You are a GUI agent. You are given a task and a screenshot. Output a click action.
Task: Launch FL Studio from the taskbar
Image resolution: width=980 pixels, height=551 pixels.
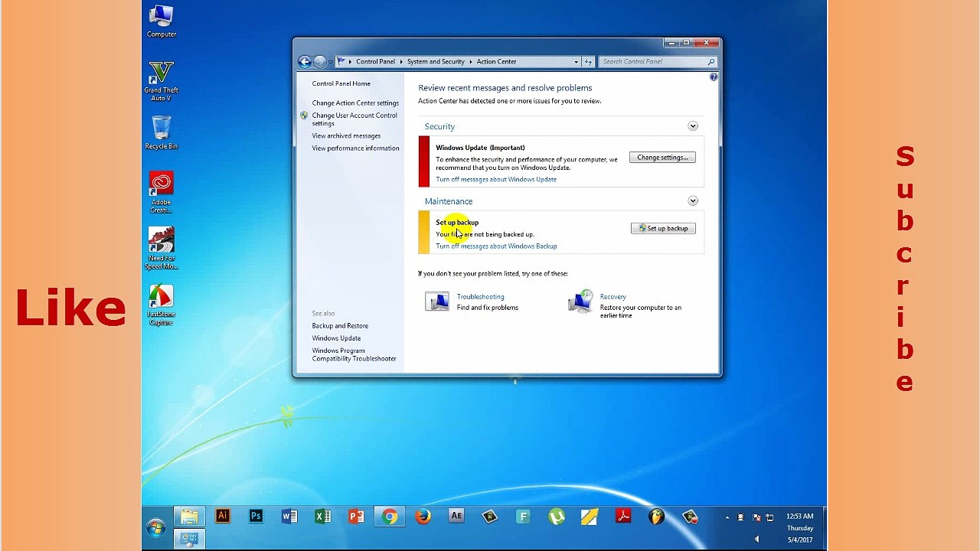click(657, 517)
